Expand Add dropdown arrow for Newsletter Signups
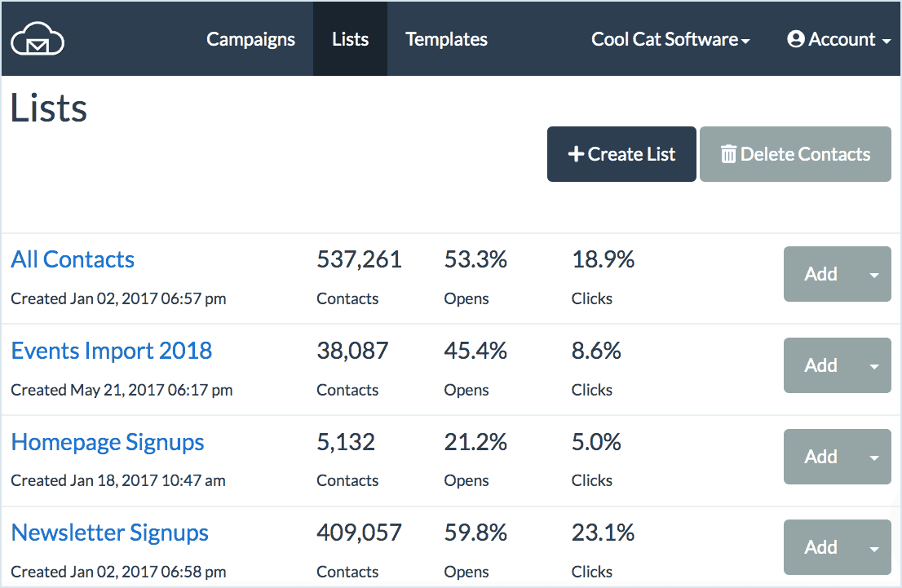 (874, 548)
